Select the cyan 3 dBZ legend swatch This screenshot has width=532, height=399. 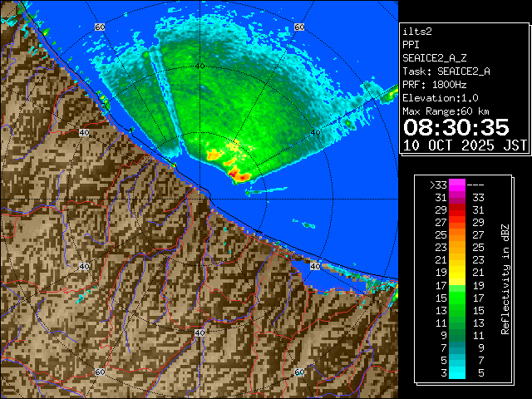(456, 372)
